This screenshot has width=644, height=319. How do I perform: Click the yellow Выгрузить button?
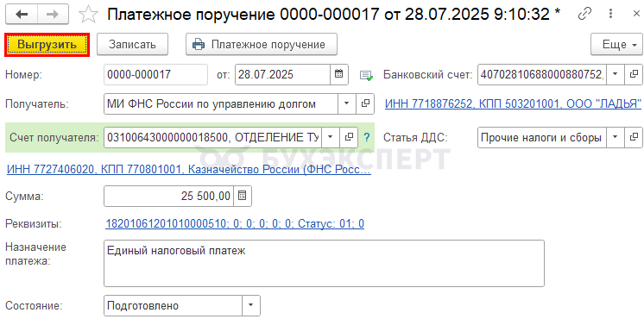(47, 44)
